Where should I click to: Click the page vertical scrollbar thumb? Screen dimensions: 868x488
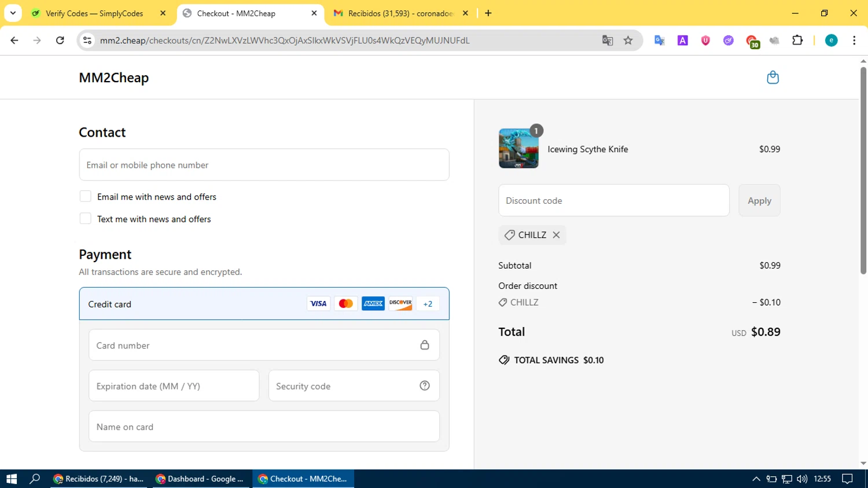pos(863,171)
